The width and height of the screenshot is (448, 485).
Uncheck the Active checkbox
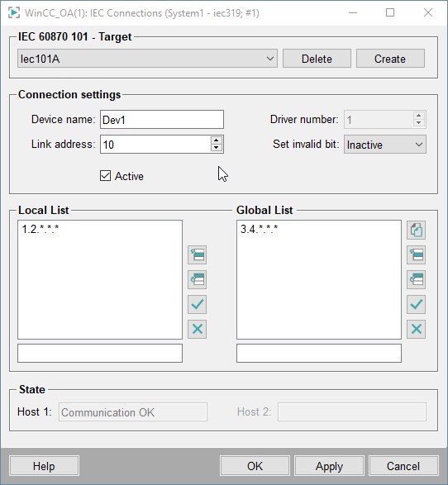coord(105,176)
